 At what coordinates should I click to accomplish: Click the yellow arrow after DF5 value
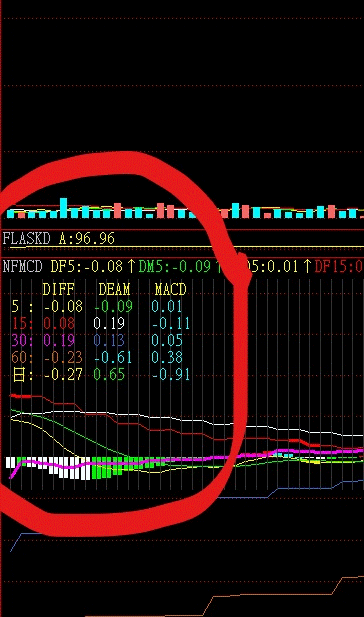(131, 267)
